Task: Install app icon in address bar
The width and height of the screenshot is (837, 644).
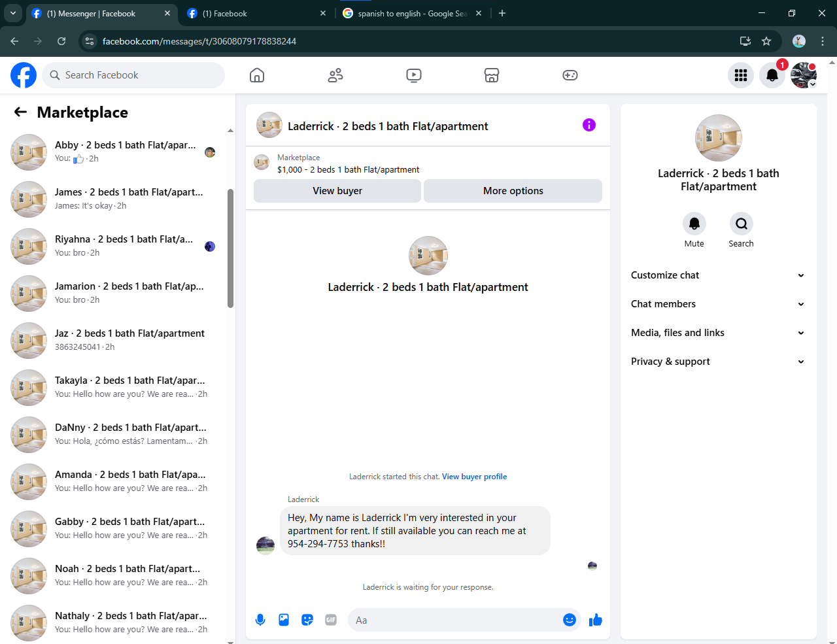Action: 745,41
